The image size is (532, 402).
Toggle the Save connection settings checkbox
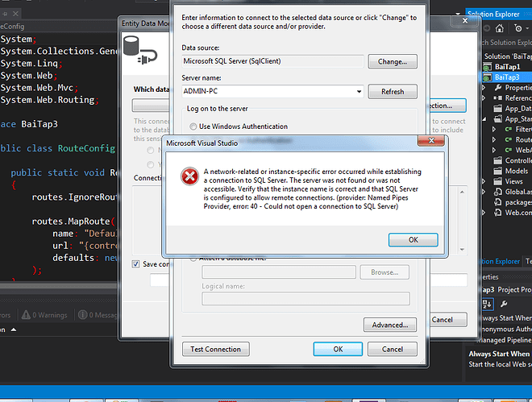[135, 263]
